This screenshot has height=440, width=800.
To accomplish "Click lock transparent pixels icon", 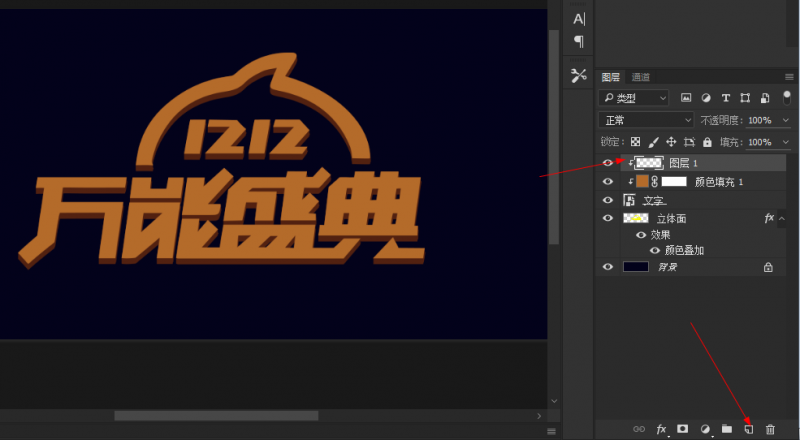I will point(635,142).
